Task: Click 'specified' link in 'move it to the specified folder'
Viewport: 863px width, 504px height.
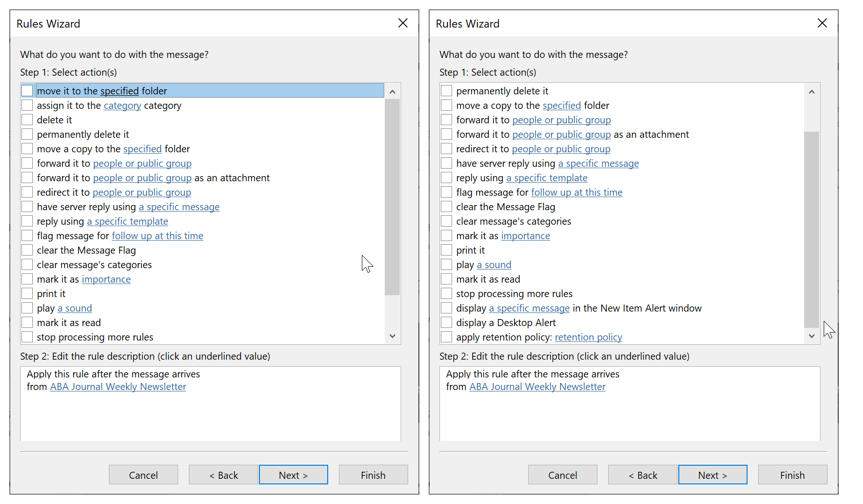Action: tap(120, 91)
